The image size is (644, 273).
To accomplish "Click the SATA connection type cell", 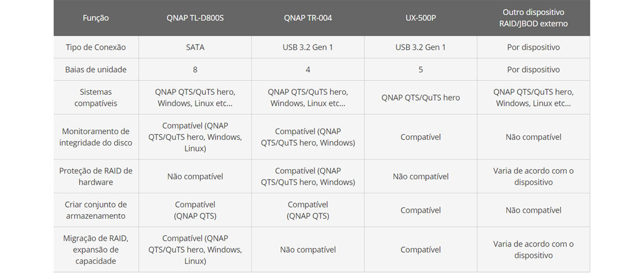I will [195, 47].
